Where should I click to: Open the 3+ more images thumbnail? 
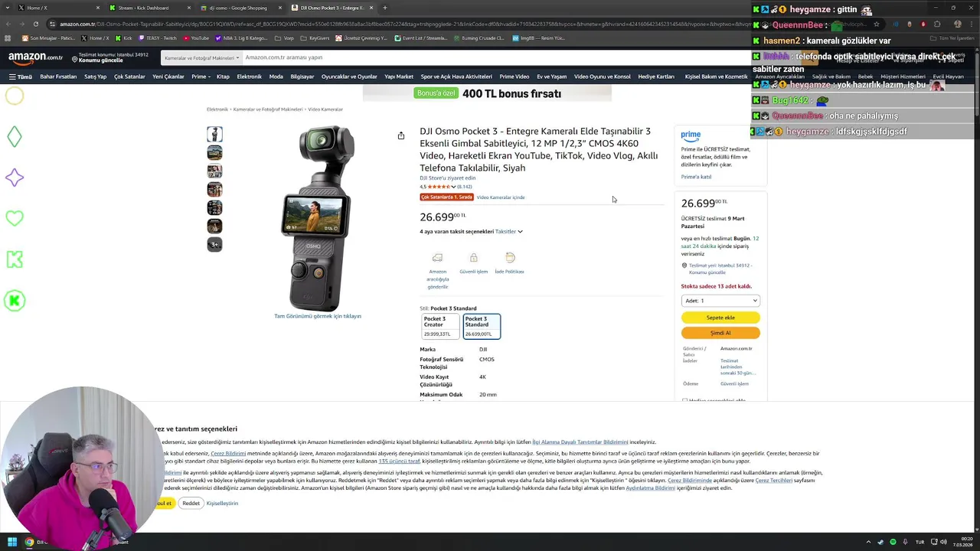point(214,245)
